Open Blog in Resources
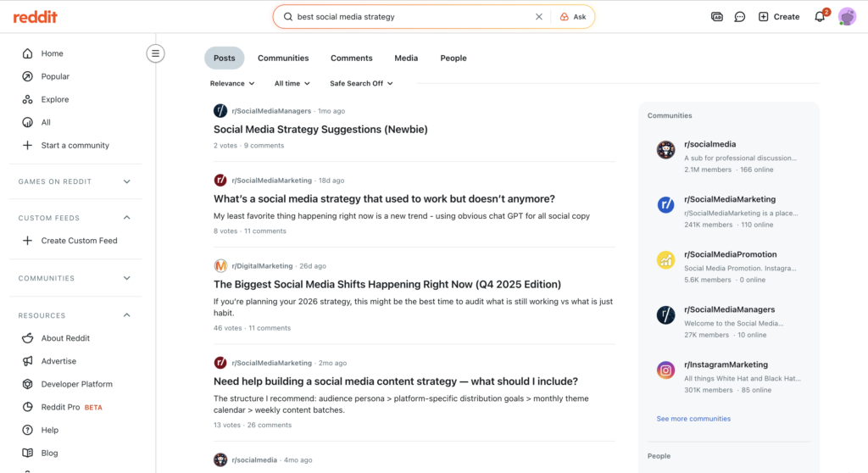This screenshot has width=868, height=473. (49, 453)
